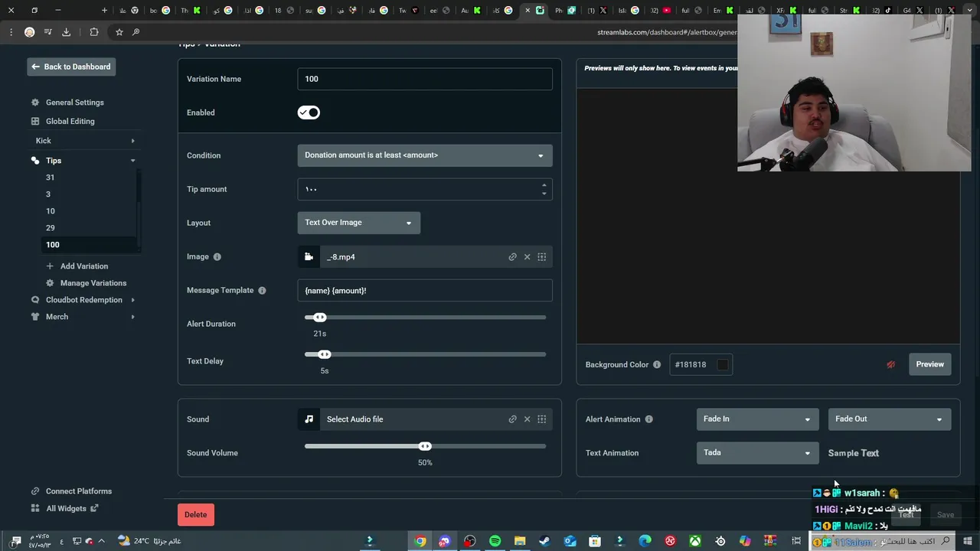Click Add Variation
The height and width of the screenshot is (551, 980).
tap(84, 266)
